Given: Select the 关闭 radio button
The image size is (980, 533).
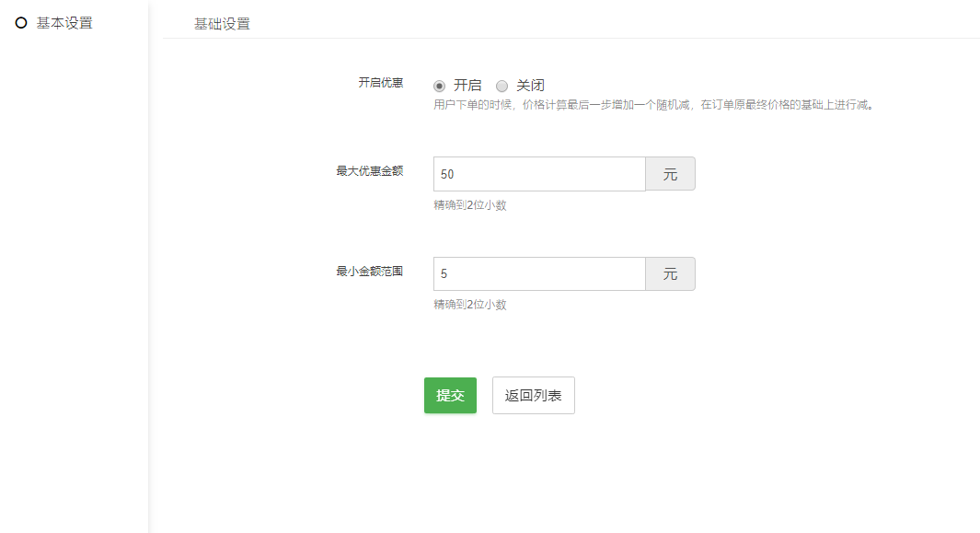Looking at the screenshot, I should tap(502, 86).
